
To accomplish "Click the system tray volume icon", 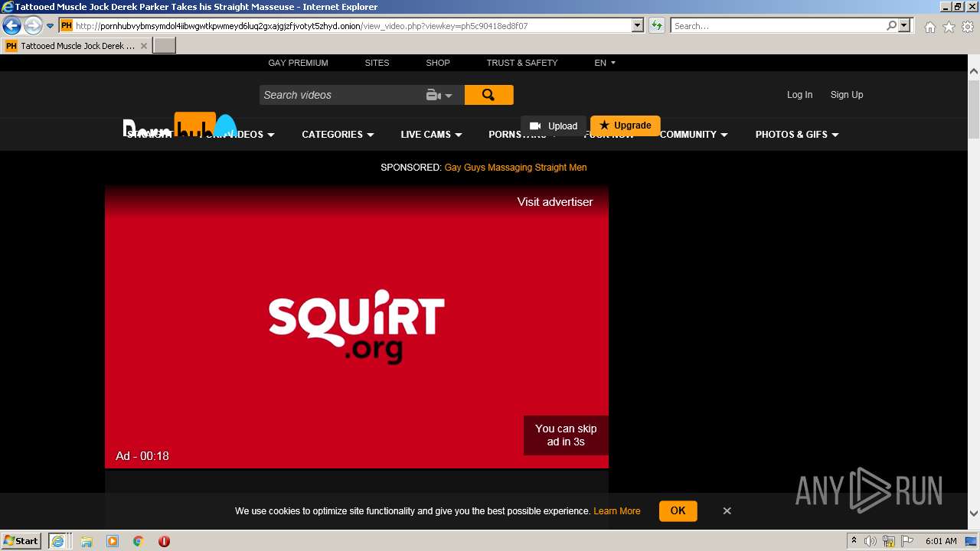I will 871,541.
